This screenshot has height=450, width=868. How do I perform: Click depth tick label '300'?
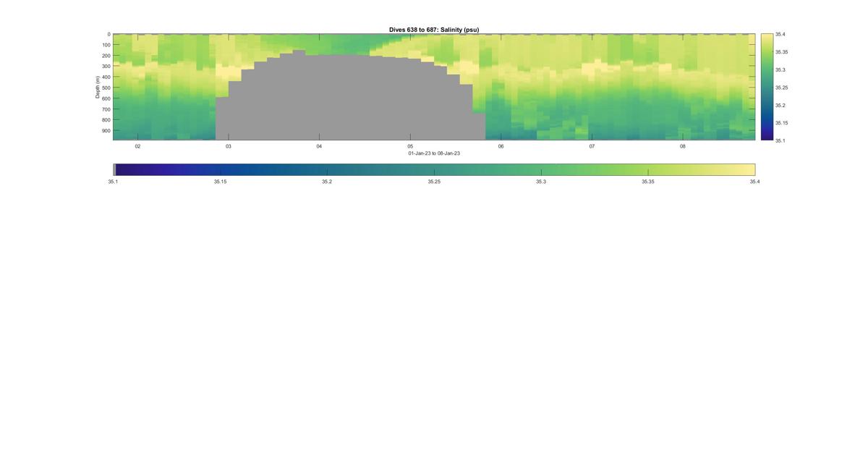(x=106, y=67)
